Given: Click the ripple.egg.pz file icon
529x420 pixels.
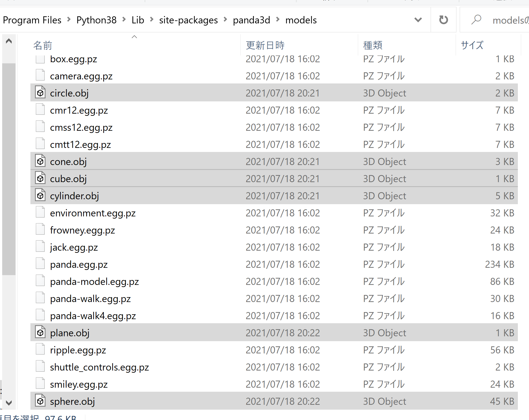Looking at the screenshot, I should tap(40, 349).
